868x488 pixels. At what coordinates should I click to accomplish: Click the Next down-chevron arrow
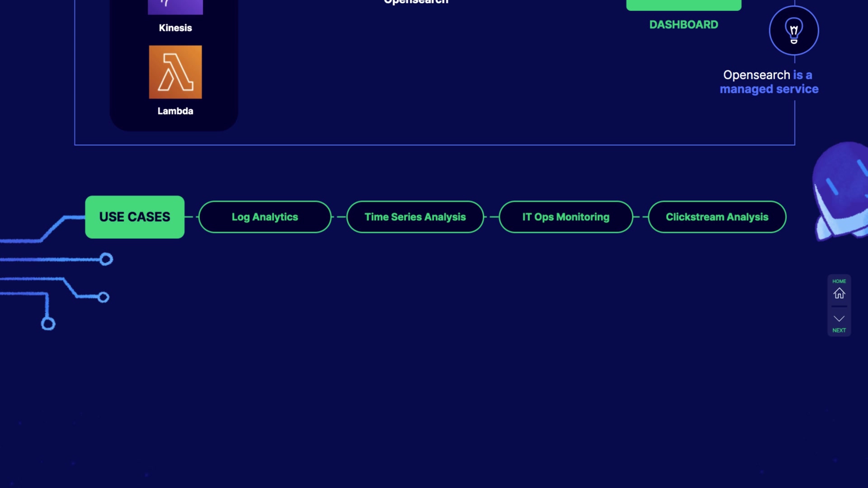tap(839, 319)
